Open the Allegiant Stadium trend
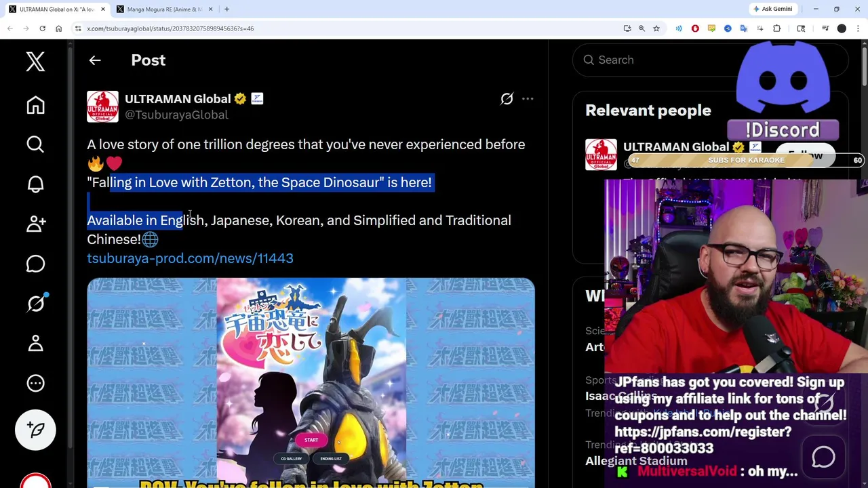868x488 pixels. 636,461
